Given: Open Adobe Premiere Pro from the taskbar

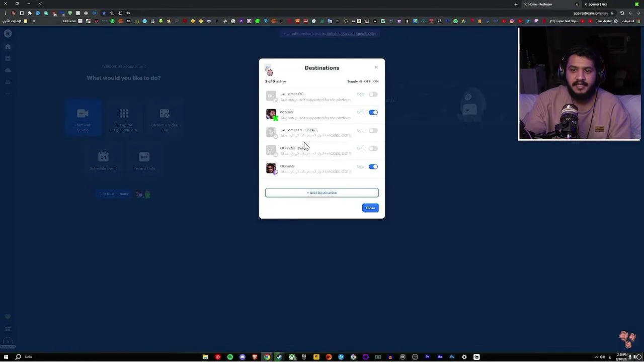Looking at the screenshot, I should [x=427, y=357].
